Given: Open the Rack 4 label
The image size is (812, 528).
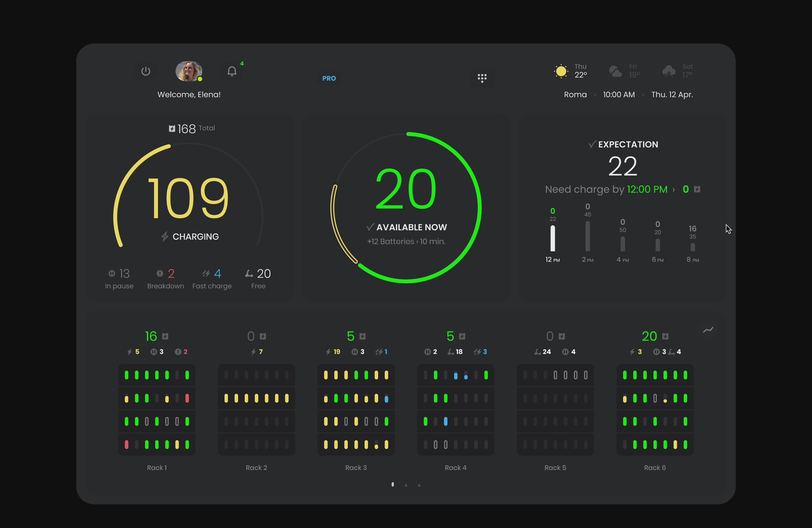Looking at the screenshot, I should point(455,468).
